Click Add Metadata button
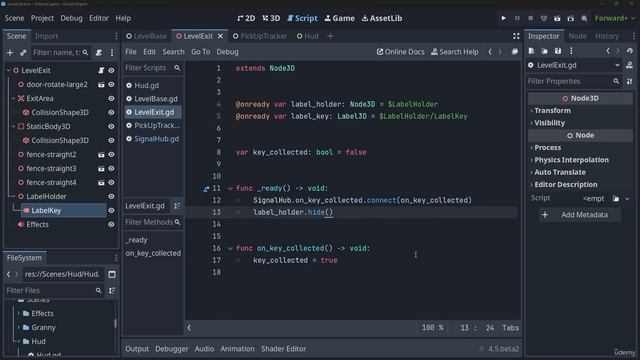The height and width of the screenshot is (360, 640). point(580,215)
